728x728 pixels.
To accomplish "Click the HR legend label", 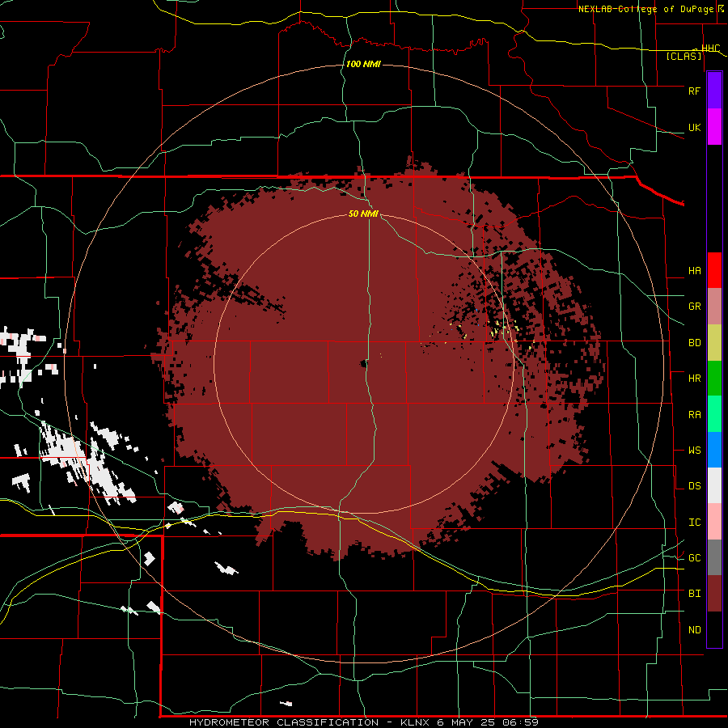I will [x=694, y=379].
